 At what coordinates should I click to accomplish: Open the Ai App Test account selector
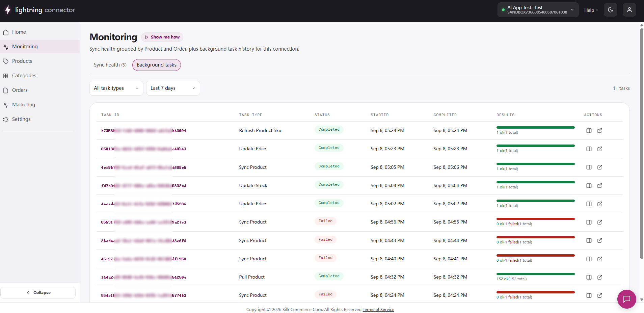click(538, 10)
